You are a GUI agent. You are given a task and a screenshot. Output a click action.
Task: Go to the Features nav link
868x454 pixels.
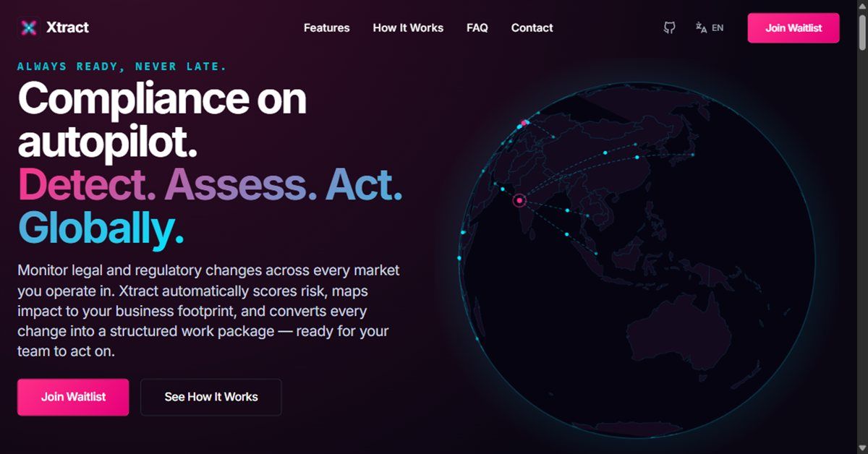coord(326,28)
